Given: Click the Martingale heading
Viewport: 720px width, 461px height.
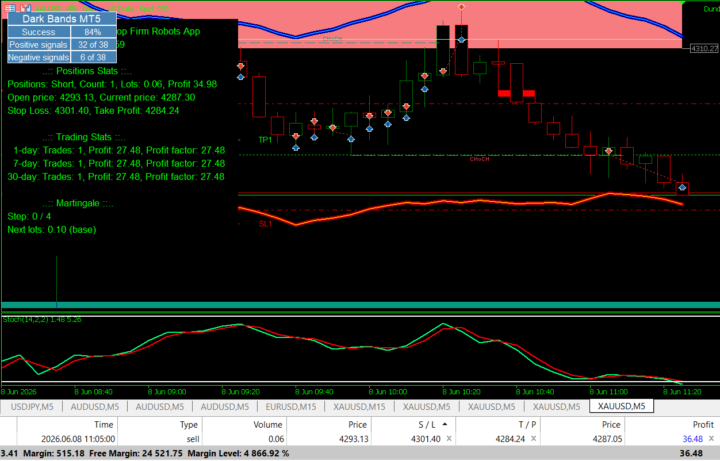Looking at the screenshot, I should click(78, 203).
